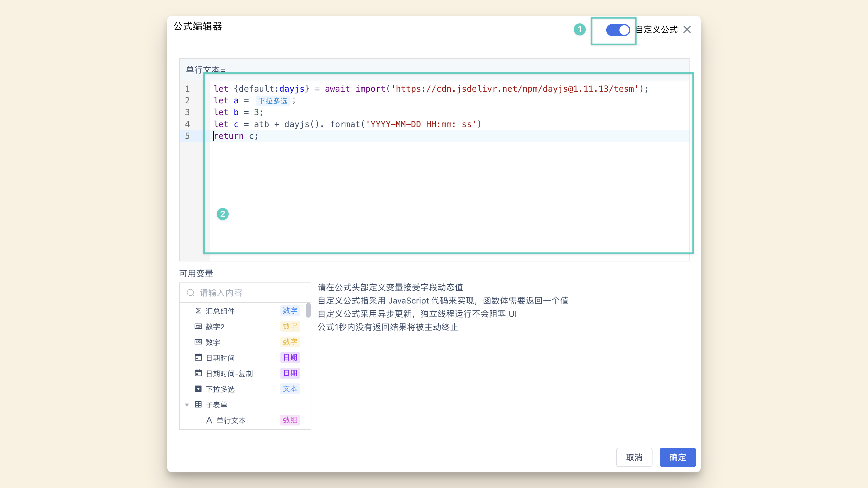This screenshot has height=488, width=868.
Task: Select the 下拉多选 tag in code line 2
Action: click(x=272, y=101)
